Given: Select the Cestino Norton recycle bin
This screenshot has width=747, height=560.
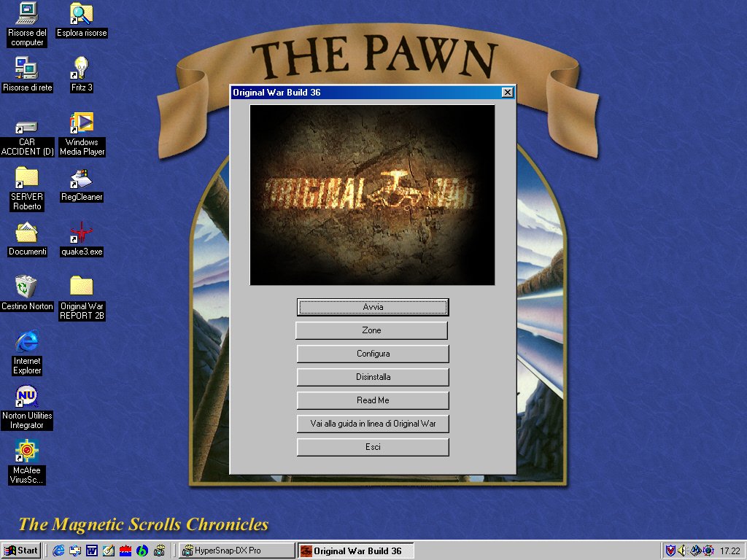Looking at the screenshot, I should tap(27, 293).
